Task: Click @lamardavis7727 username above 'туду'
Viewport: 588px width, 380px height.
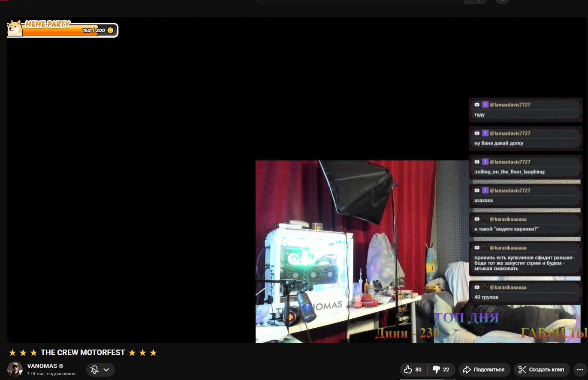Action: (x=510, y=105)
